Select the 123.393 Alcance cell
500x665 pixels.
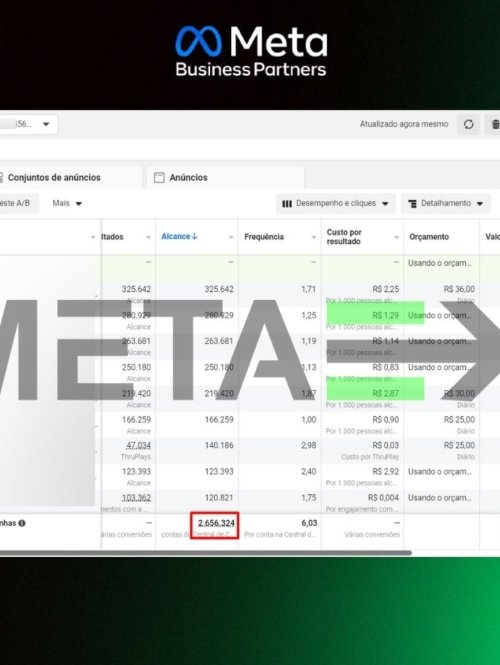[x=219, y=472]
